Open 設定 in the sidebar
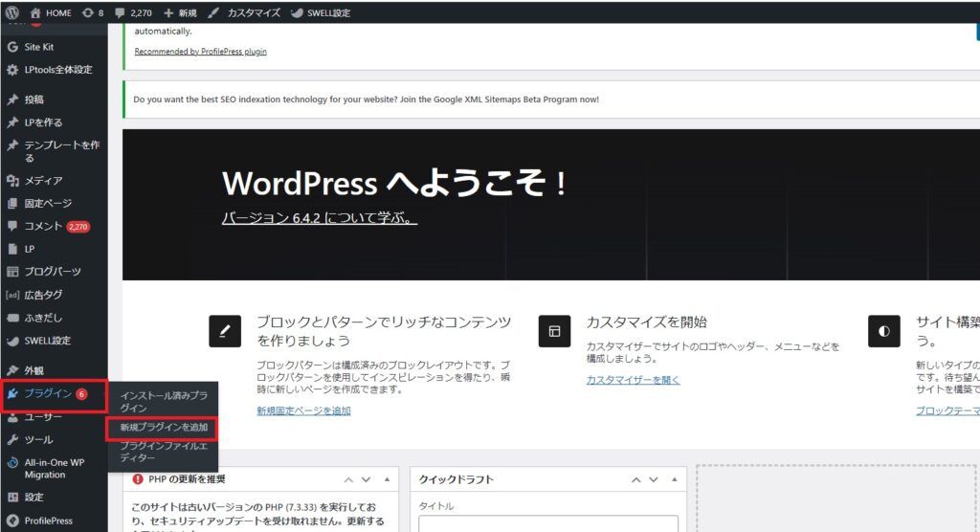Viewport: 980px width, 532px height. [x=33, y=497]
